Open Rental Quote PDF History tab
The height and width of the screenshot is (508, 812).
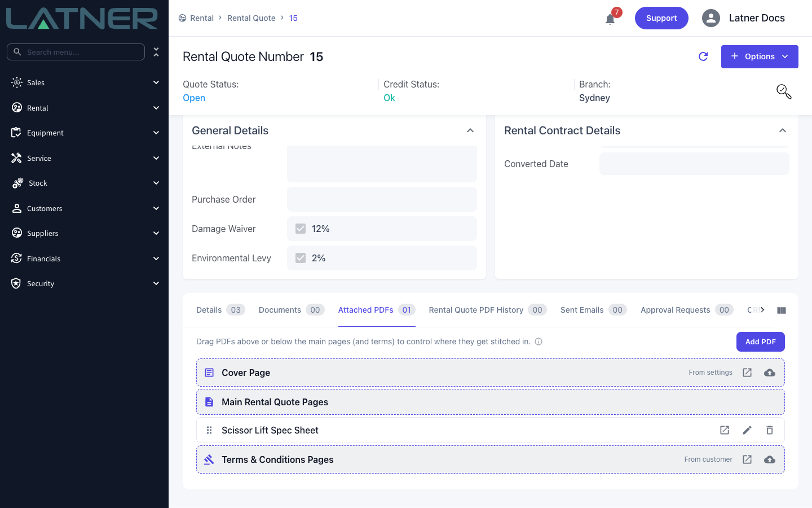(x=488, y=310)
